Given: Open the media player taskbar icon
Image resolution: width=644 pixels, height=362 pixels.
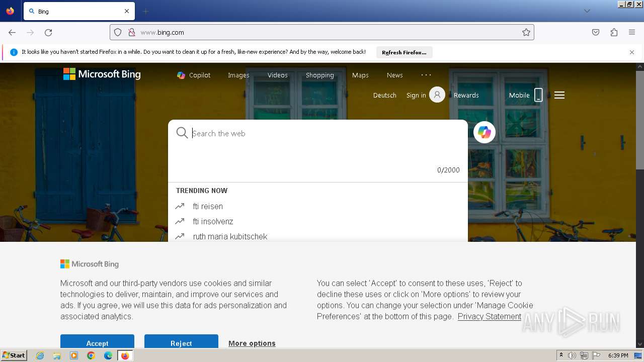Looking at the screenshot, I should [74, 355].
